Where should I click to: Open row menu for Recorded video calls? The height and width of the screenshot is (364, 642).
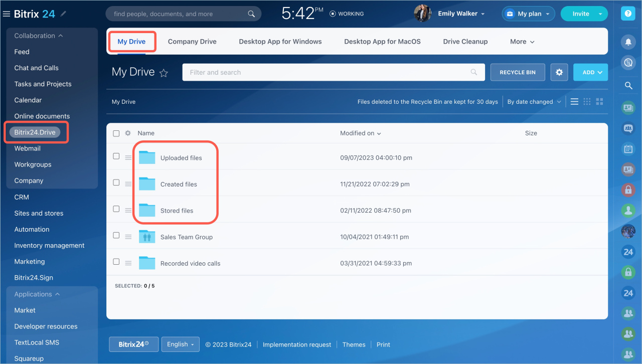(x=128, y=263)
